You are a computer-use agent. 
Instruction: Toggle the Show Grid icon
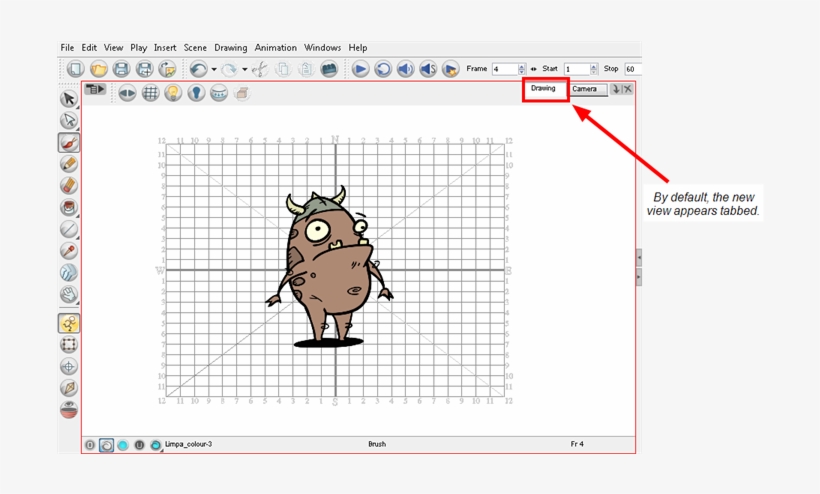[150, 93]
